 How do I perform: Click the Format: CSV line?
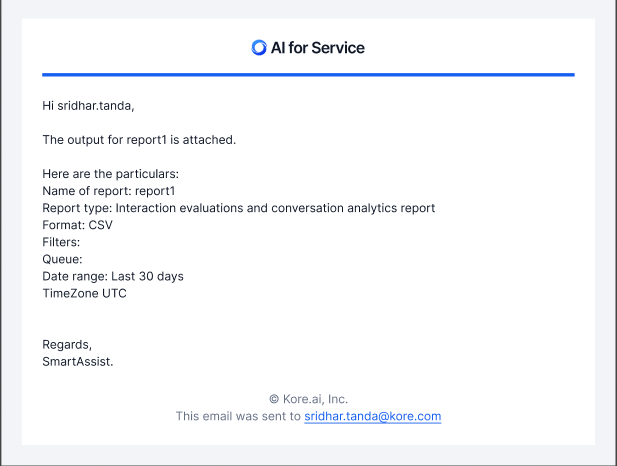tap(78, 225)
